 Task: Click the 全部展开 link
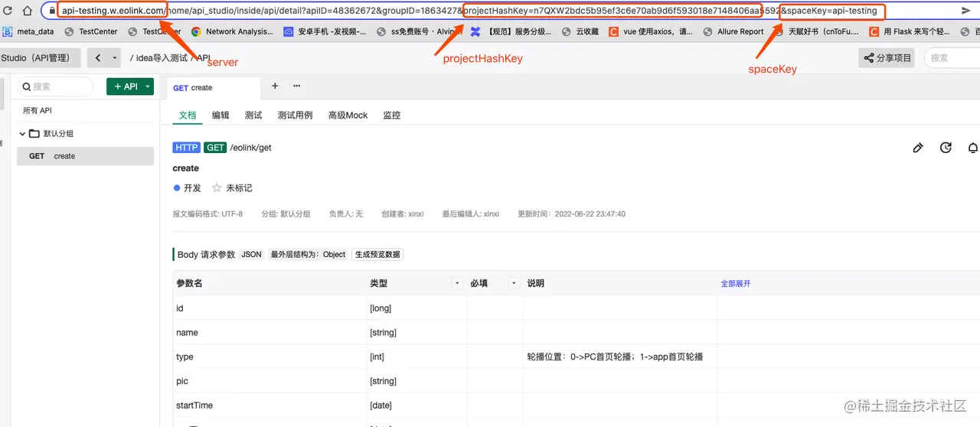(x=736, y=283)
